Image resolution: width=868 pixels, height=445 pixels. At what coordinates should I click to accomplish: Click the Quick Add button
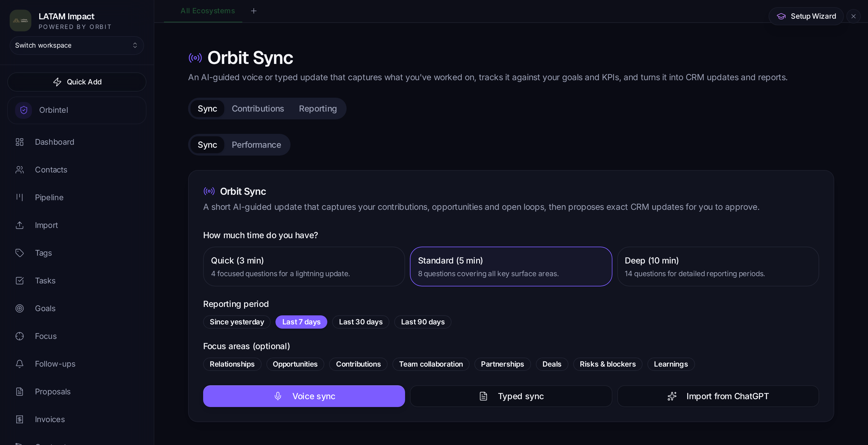77,82
